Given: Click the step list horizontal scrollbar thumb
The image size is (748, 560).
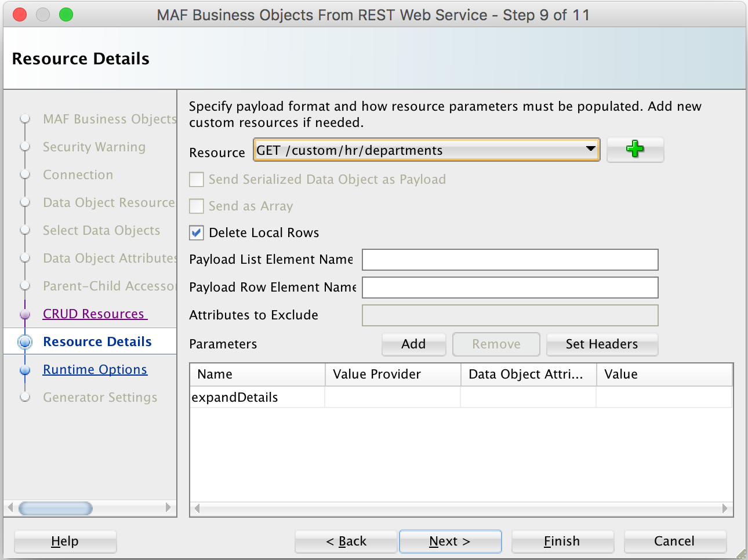Looking at the screenshot, I should click(x=56, y=508).
